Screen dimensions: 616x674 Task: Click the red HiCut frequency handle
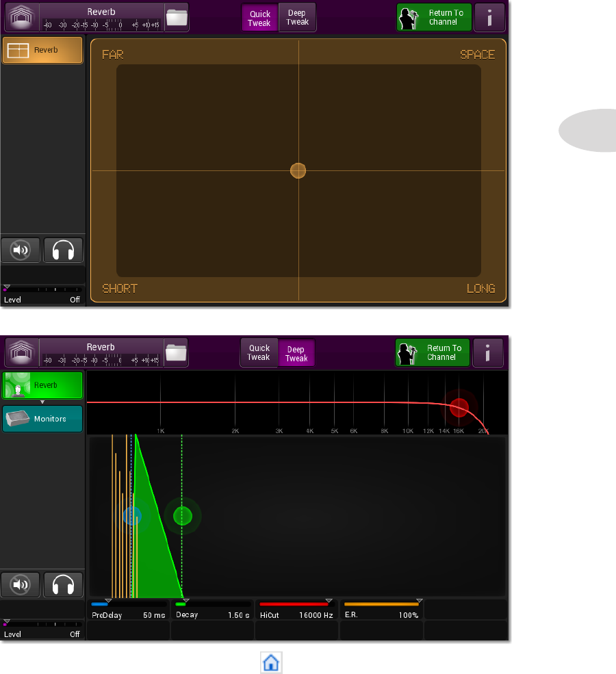pos(459,407)
